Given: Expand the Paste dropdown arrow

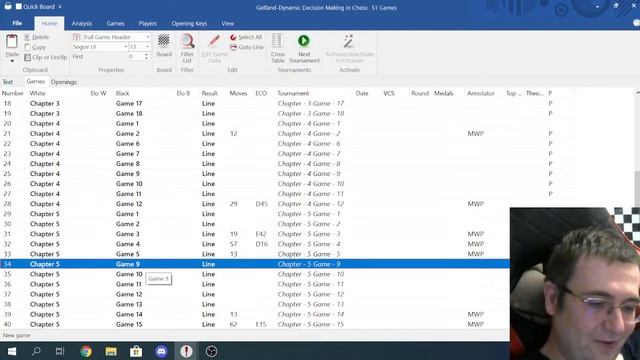Looking at the screenshot, I should pyautogui.click(x=12, y=61).
